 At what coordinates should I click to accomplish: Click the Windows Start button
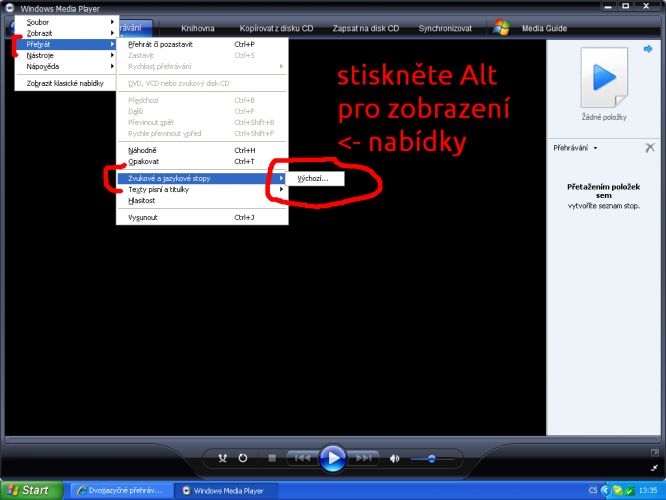[31, 490]
